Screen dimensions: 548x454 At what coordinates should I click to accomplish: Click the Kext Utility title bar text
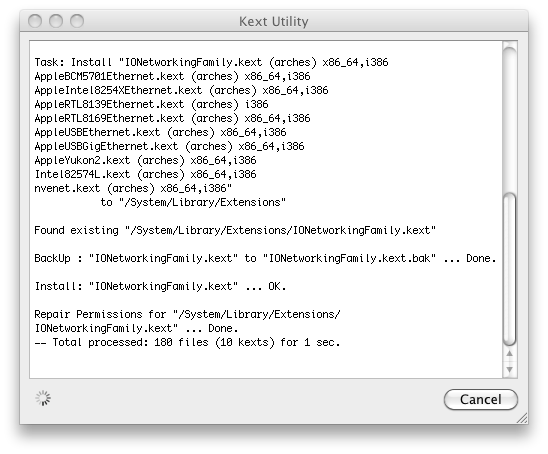coord(274,21)
